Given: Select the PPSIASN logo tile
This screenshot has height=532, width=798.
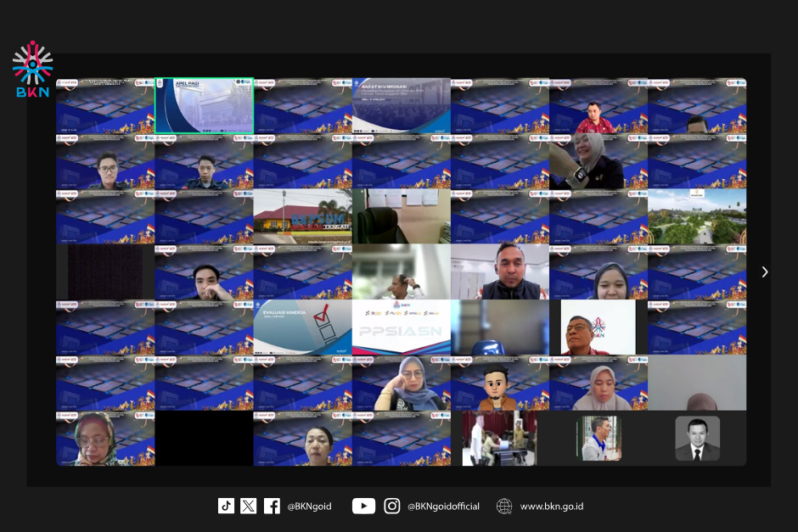Looking at the screenshot, I should click(x=401, y=328).
